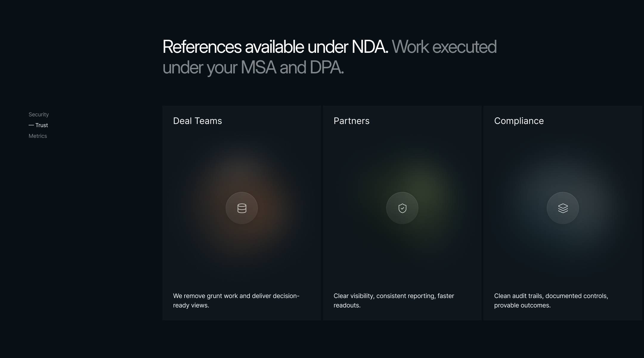Click the Partners card heading
The image size is (644, 358).
[x=351, y=121]
